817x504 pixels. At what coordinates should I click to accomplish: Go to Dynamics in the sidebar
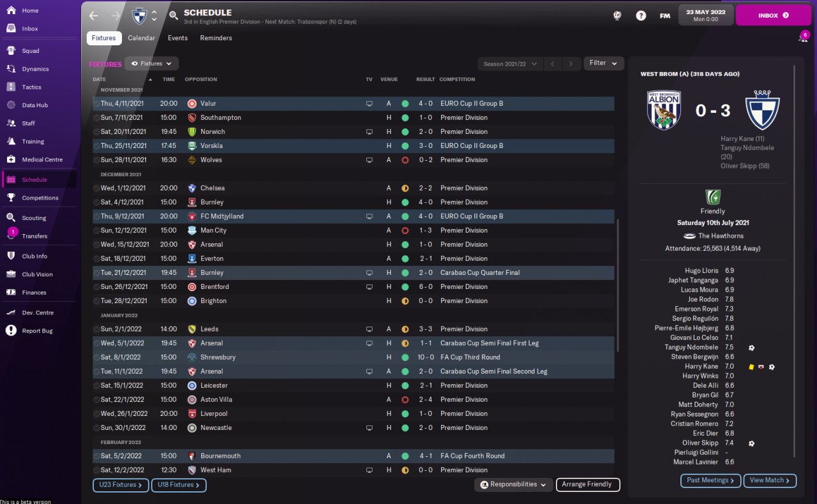[x=35, y=69]
